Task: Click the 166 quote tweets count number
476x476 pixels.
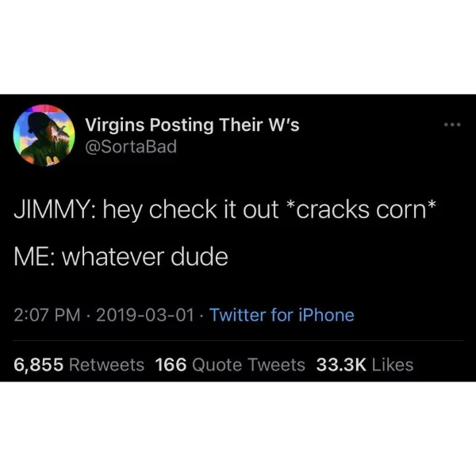Action: click(x=171, y=365)
